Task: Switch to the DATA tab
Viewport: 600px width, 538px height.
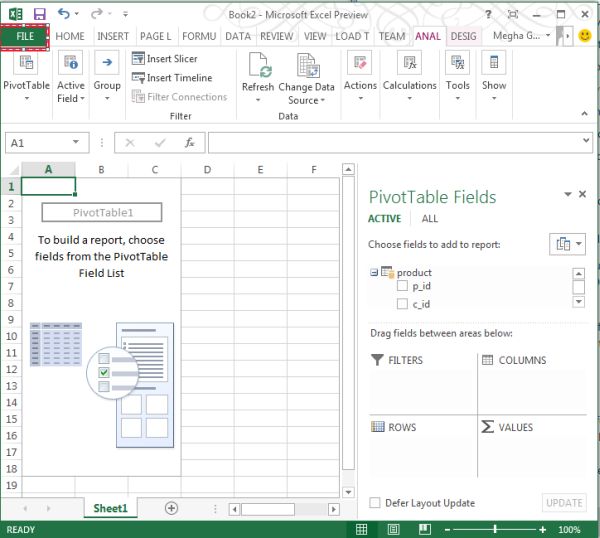Action: [x=238, y=36]
